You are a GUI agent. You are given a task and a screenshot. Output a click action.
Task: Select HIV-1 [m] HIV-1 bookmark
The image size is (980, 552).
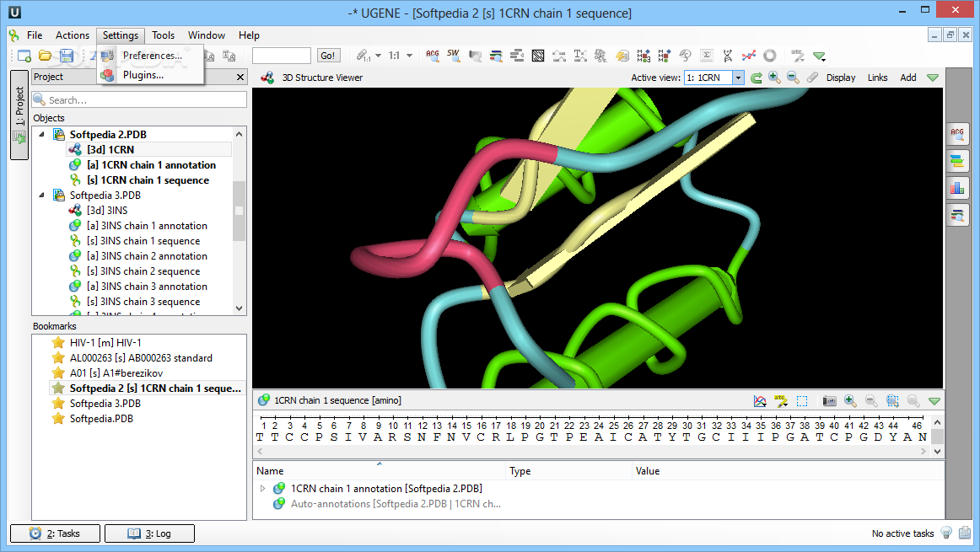105,342
